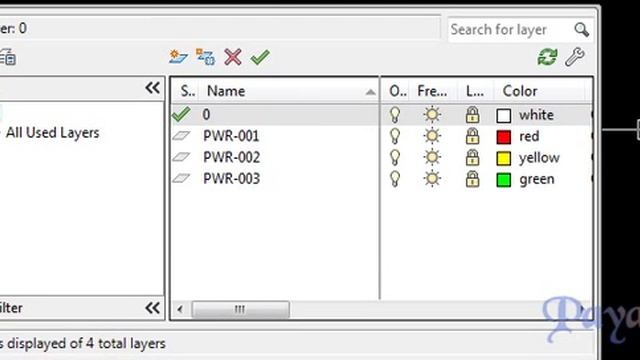Click the status icon of layer PWR-001
Screen dimensions: 640x360
tap(181, 136)
